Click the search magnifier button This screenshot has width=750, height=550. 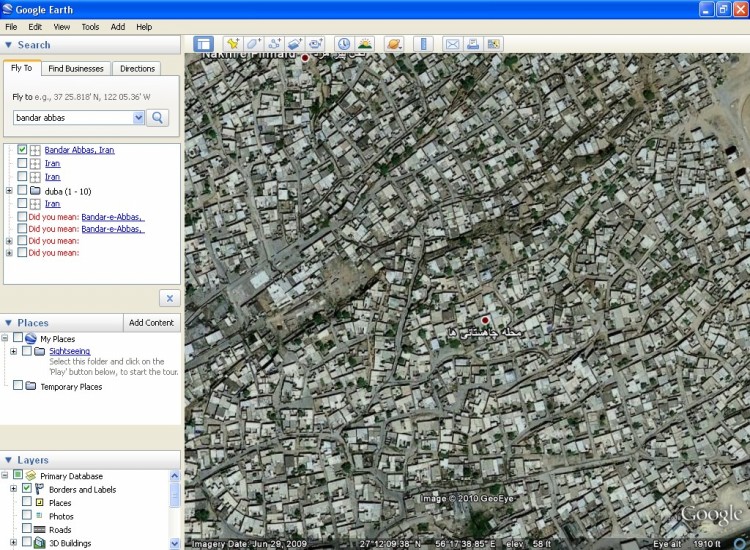[x=157, y=118]
